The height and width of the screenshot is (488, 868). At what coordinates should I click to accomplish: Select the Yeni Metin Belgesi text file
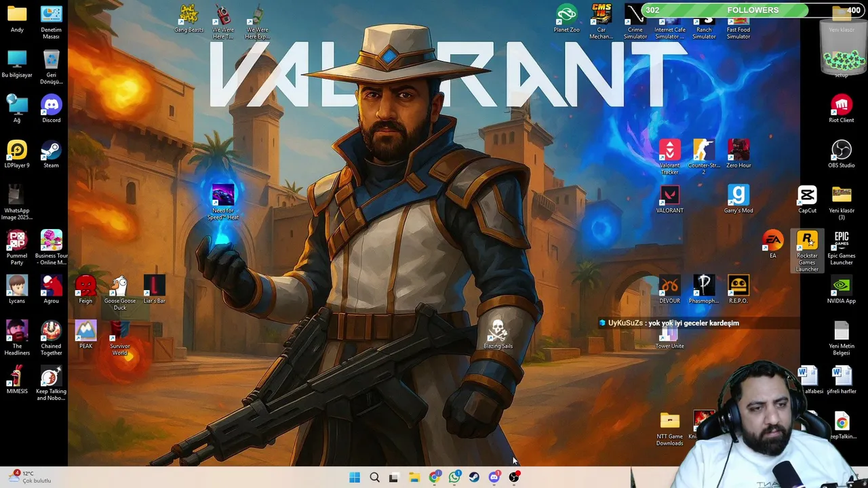pos(842,339)
